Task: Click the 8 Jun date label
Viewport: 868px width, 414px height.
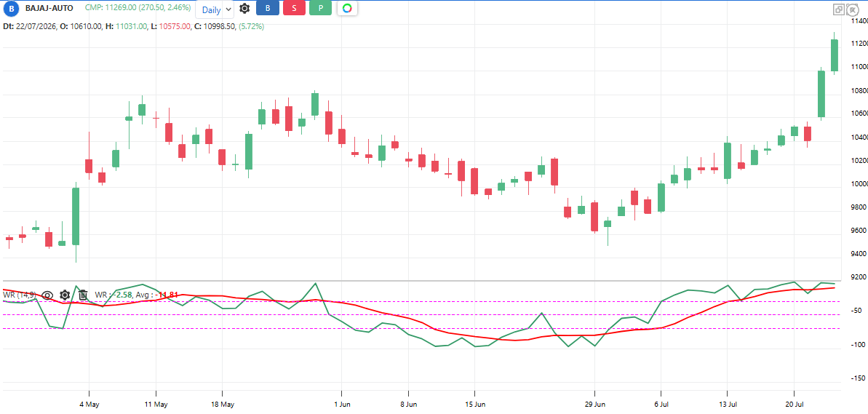Action: point(409,404)
